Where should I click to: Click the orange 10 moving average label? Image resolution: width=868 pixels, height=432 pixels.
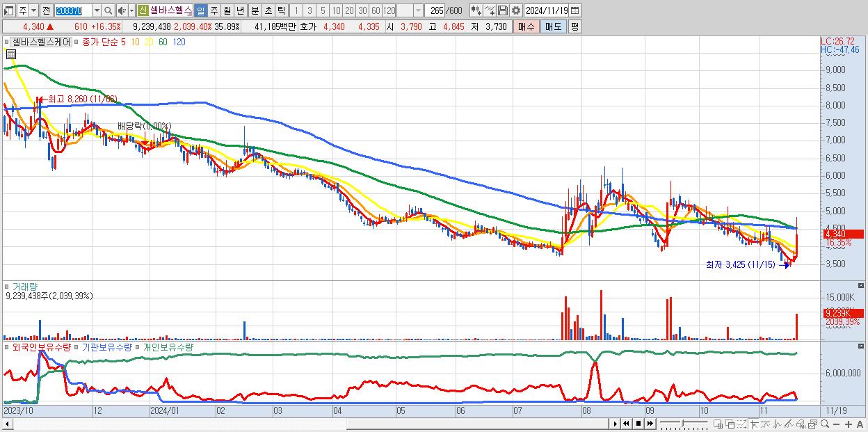click(135, 42)
